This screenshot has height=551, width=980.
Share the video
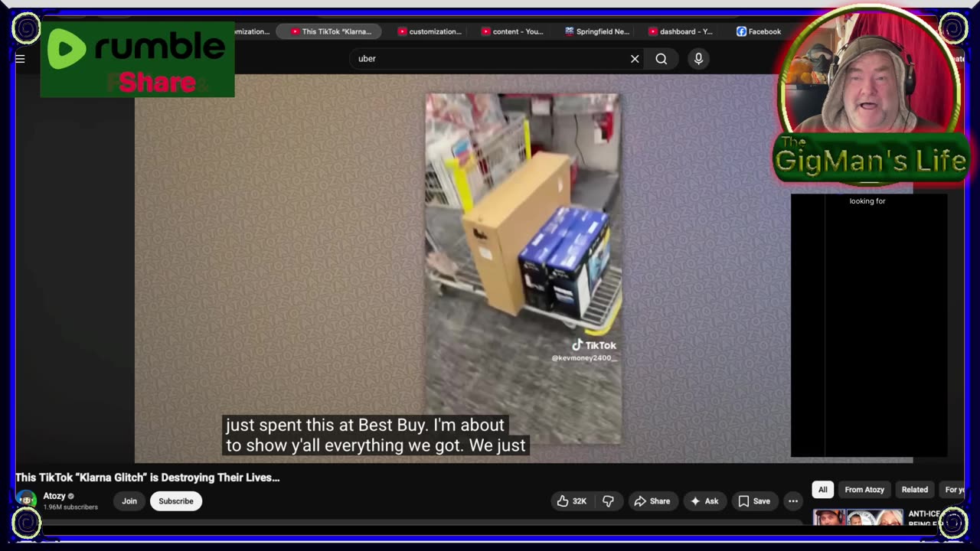tap(652, 501)
